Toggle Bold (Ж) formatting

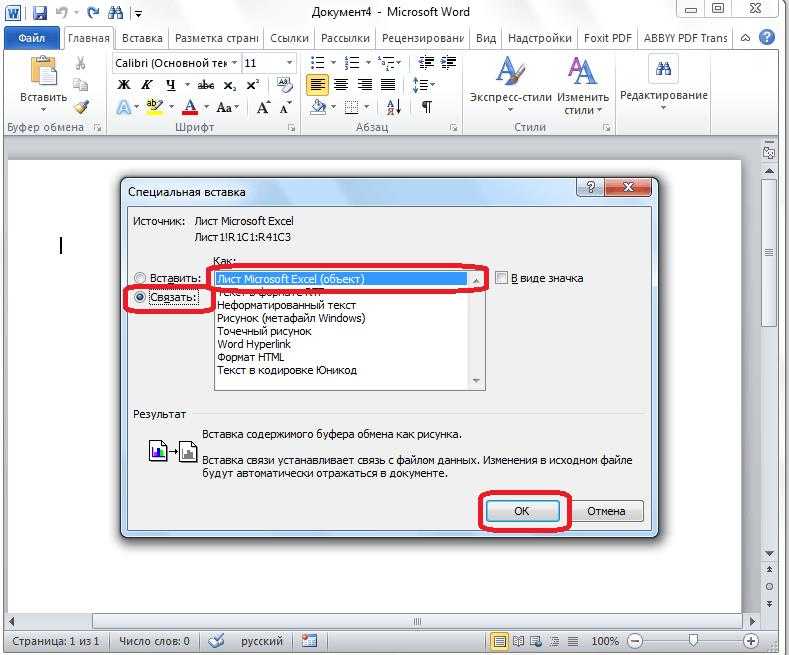pos(123,85)
